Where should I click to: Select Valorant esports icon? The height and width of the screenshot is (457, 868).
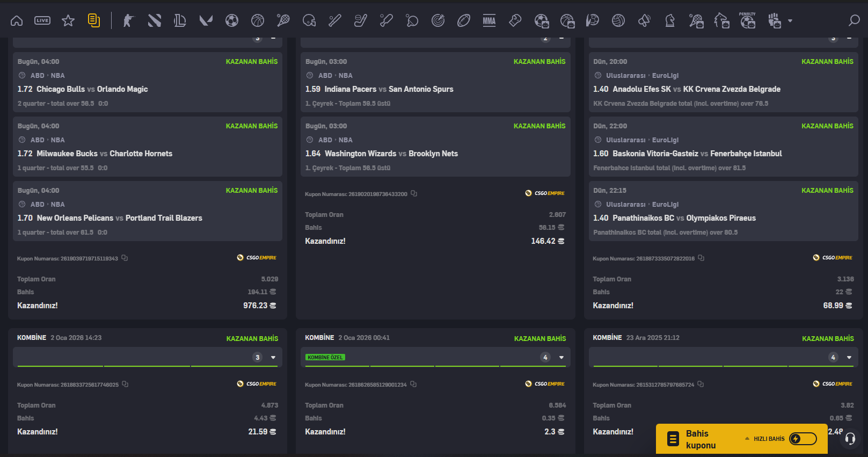click(206, 21)
